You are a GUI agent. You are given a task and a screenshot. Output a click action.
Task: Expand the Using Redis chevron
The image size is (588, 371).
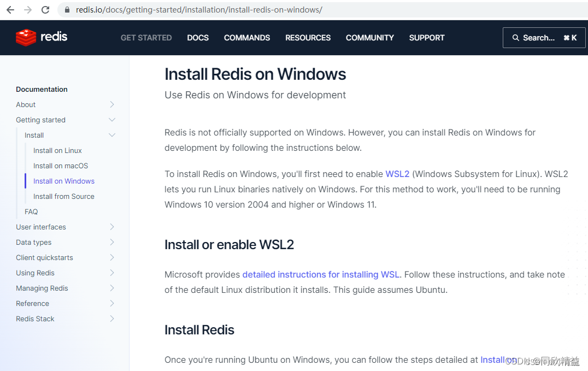tap(111, 273)
